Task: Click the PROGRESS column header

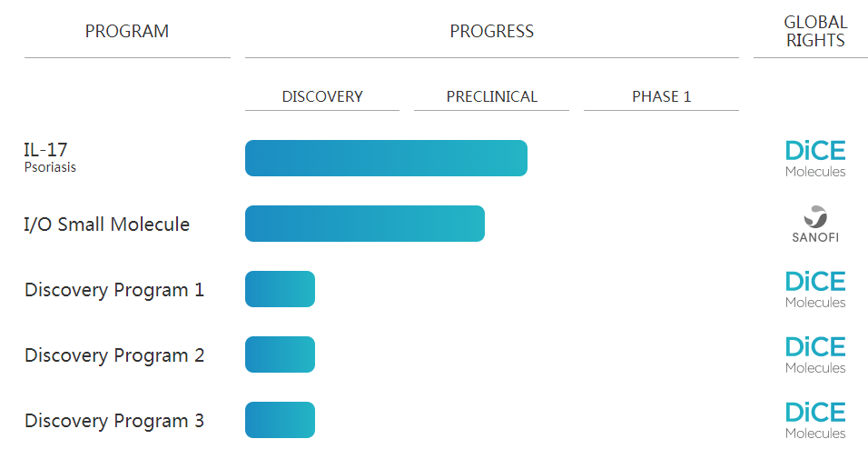Action: pyautogui.click(x=491, y=31)
